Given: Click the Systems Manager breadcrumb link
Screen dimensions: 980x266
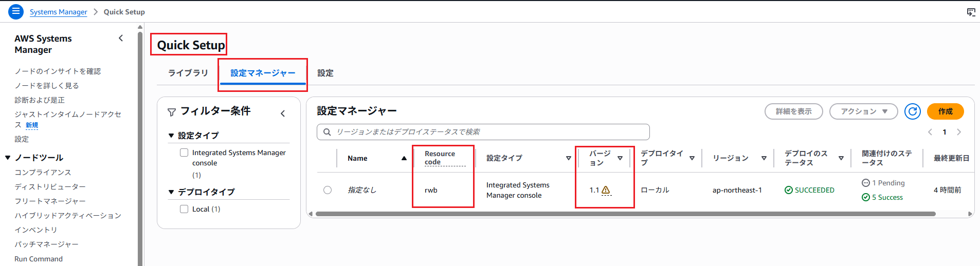Looking at the screenshot, I should click(x=59, y=12).
